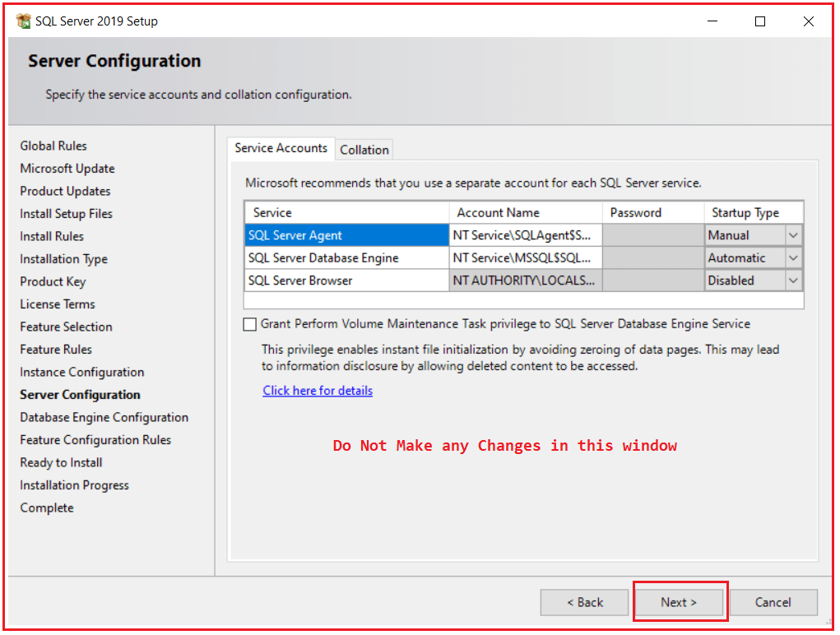The image size is (840, 635).
Task: Click Install Rules step
Action: click(x=52, y=236)
